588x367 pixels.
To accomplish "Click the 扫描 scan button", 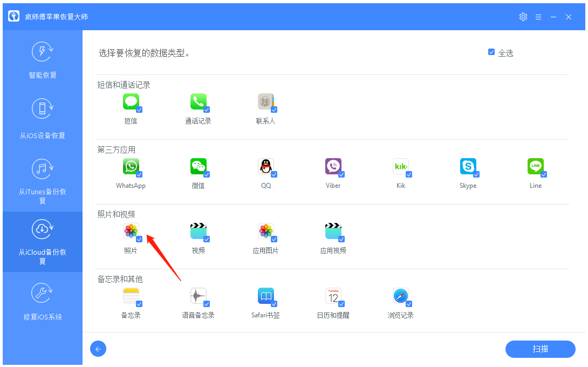I will pyautogui.click(x=541, y=349).
